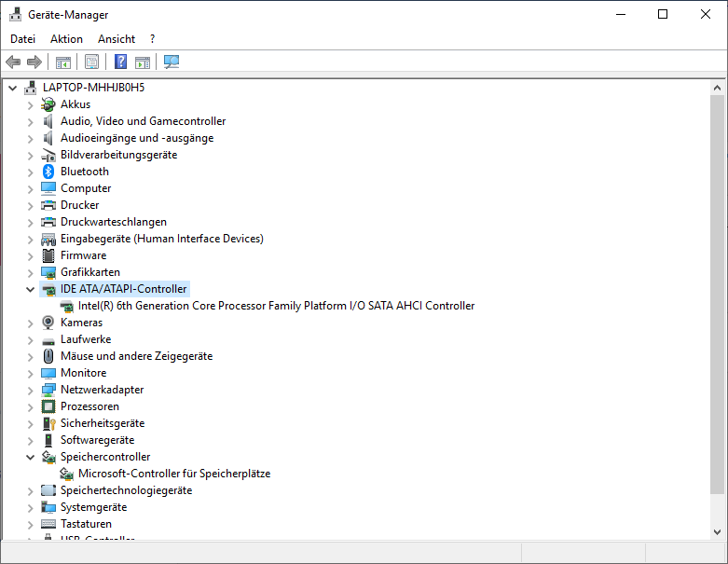Click the mouse icon beside Mäuse
This screenshot has width=728, height=564.
point(48,356)
